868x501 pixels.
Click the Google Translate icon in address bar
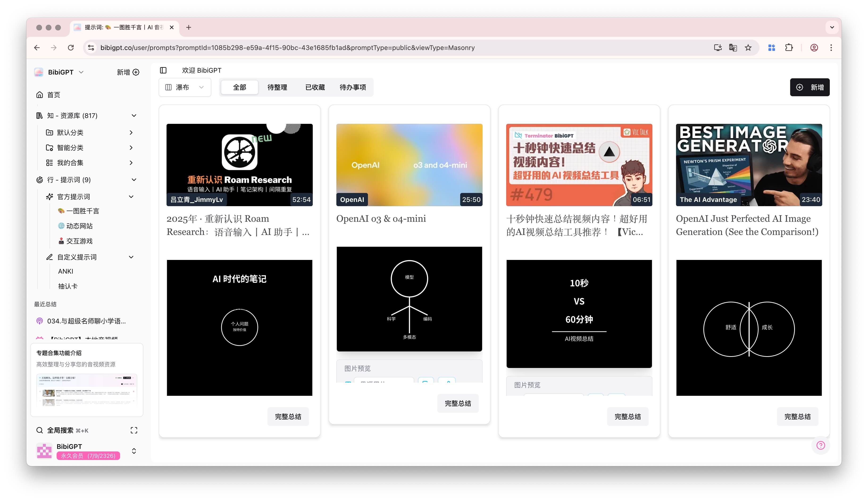(733, 48)
